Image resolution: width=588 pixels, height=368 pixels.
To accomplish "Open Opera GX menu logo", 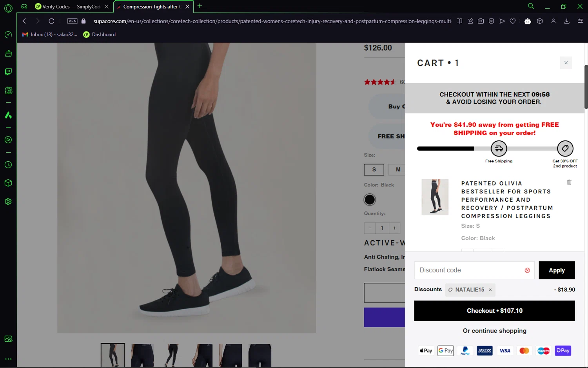I will click(8, 8).
